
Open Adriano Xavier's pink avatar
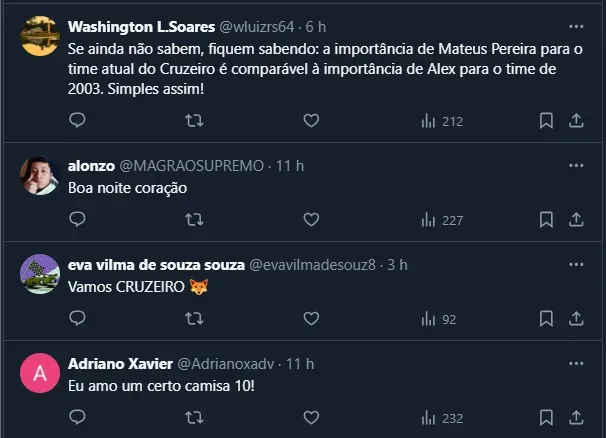click(40, 374)
